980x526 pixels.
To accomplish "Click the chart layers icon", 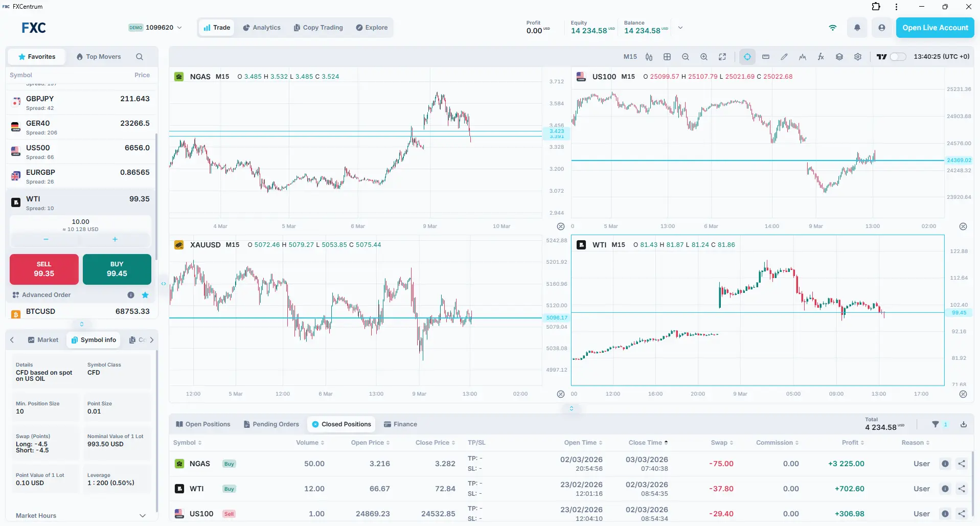I will (x=839, y=56).
